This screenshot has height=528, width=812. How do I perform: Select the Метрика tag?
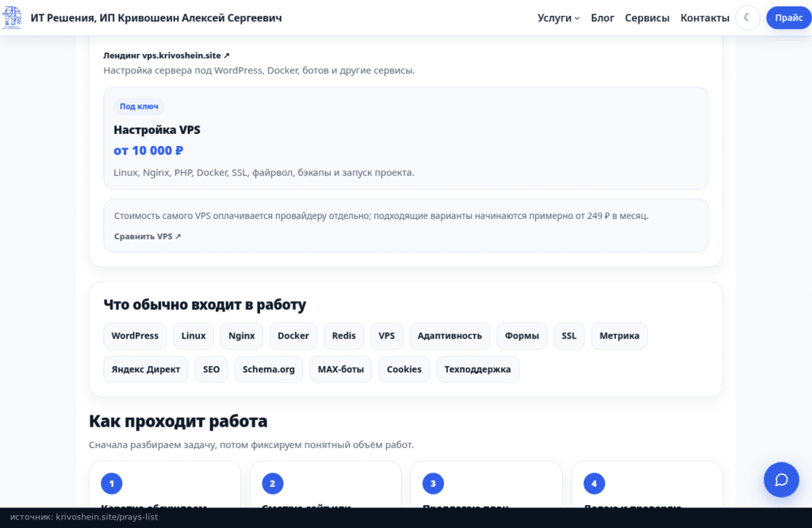tap(619, 335)
